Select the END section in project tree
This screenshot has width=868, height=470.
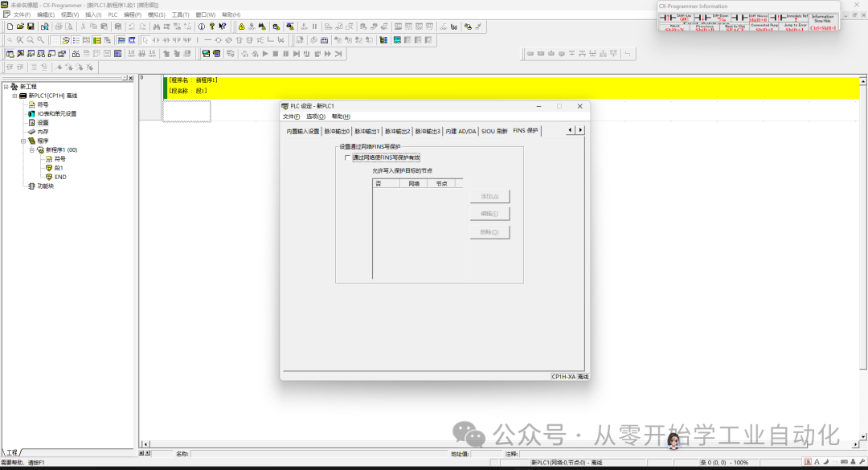60,177
